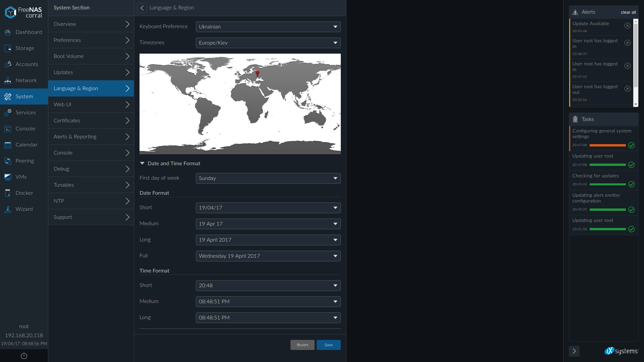Screen dimensions: 644x362
Task: Collapse the Date and Time Format section
Action: [x=142, y=163]
